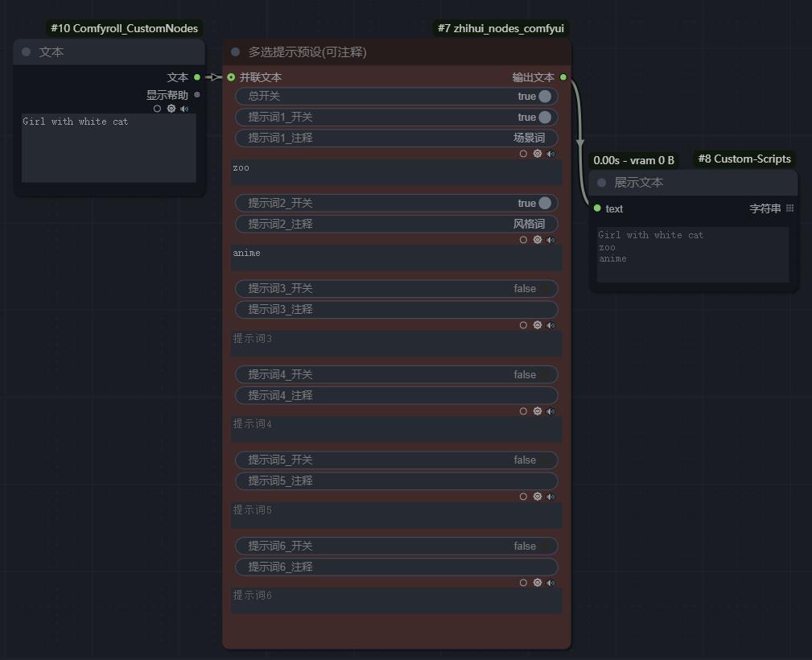Click the 文本 output port on the 文本 node
The height and width of the screenshot is (660, 812).
pos(197,77)
